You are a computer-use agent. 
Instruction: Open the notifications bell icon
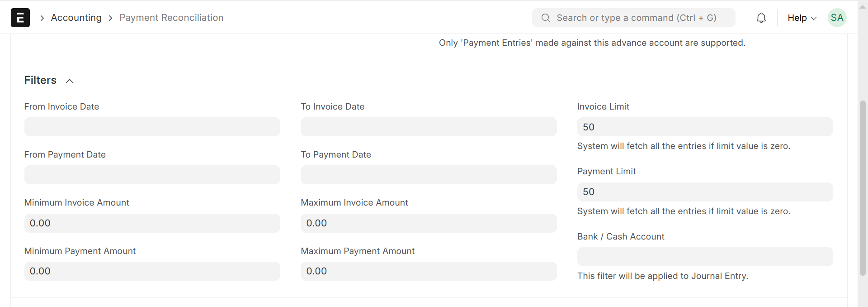click(761, 18)
